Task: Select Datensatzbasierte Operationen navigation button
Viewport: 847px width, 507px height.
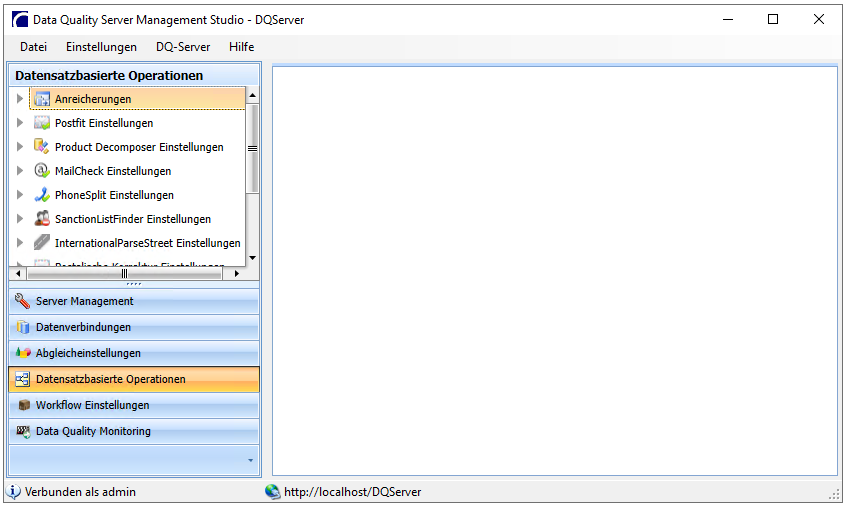Action: click(134, 379)
